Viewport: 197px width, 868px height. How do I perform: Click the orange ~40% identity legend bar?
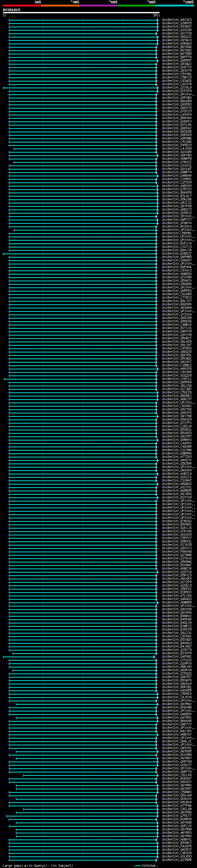[60, 6]
